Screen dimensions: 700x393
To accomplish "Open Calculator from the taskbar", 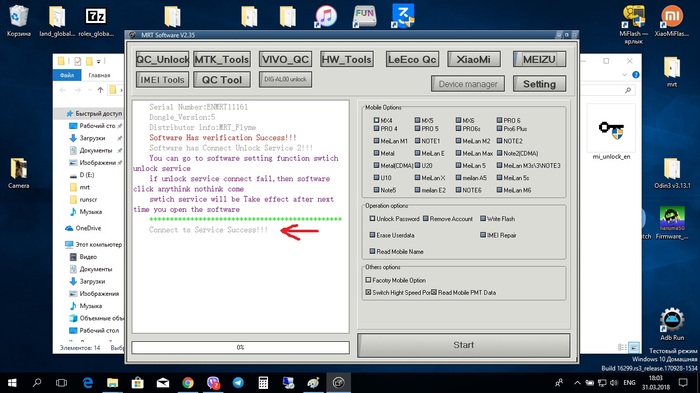I will tap(263, 383).
